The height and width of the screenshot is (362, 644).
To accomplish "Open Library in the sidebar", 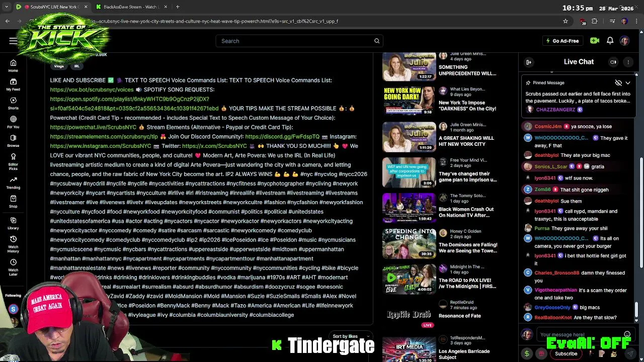I will click(13, 223).
